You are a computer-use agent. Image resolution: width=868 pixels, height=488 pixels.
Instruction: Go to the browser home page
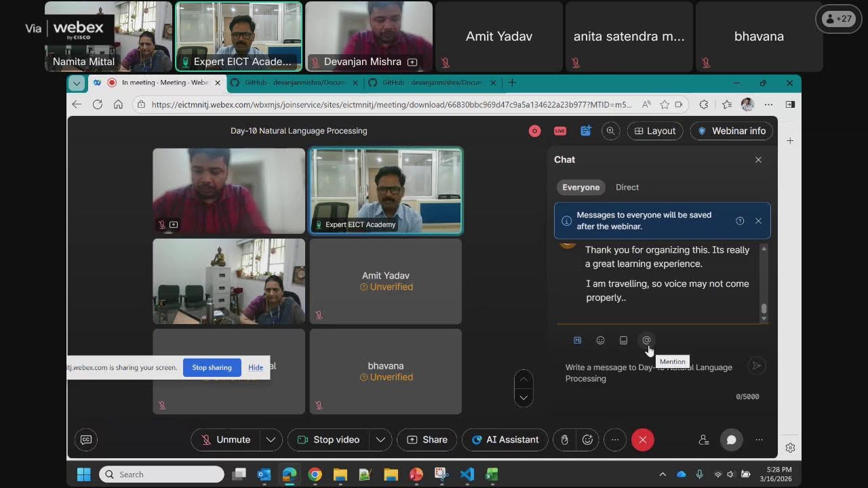tap(118, 104)
